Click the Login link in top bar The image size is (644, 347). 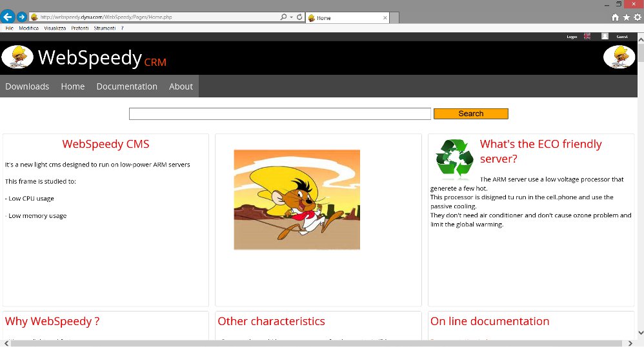(x=572, y=37)
